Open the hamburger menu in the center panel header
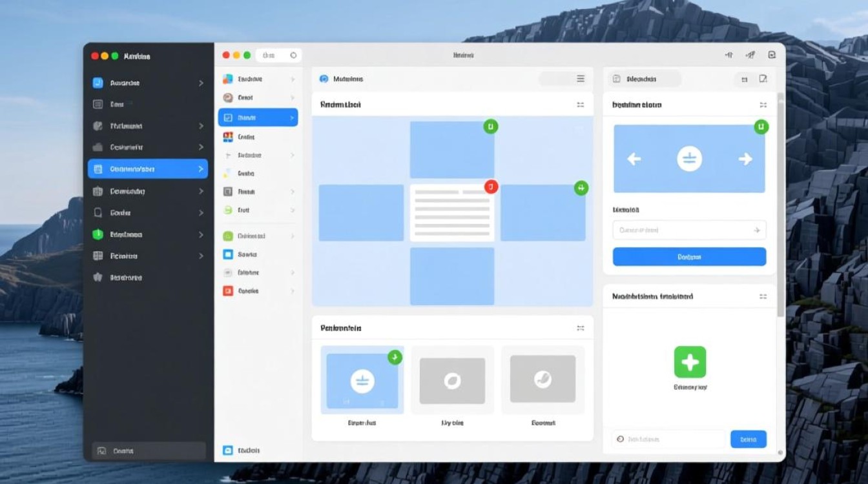The height and width of the screenshot is (484, 868). [581, 79]
